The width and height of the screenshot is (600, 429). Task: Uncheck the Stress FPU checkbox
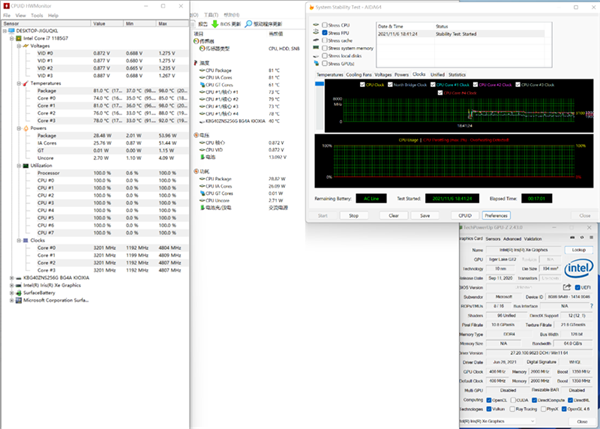pyautogui.click(x=323, y=32)
